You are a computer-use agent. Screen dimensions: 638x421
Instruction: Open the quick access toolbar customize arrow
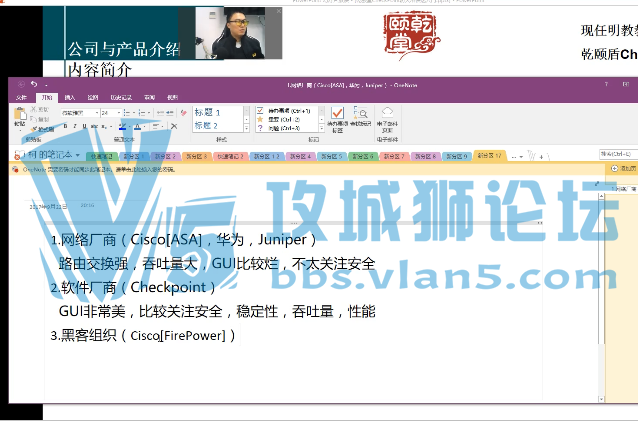46,85
